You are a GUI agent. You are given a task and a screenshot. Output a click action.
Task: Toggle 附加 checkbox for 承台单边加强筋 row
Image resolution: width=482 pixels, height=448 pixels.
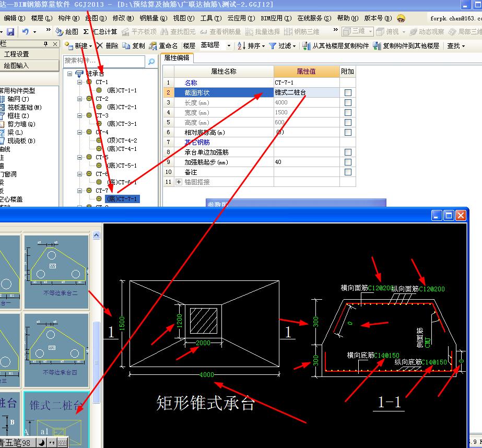[x=348, y=152]
